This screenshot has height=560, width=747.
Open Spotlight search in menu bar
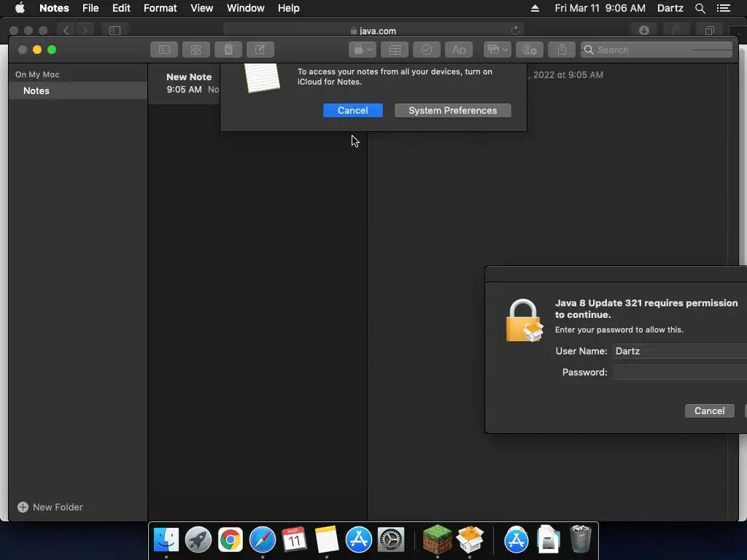coord(700,8)
